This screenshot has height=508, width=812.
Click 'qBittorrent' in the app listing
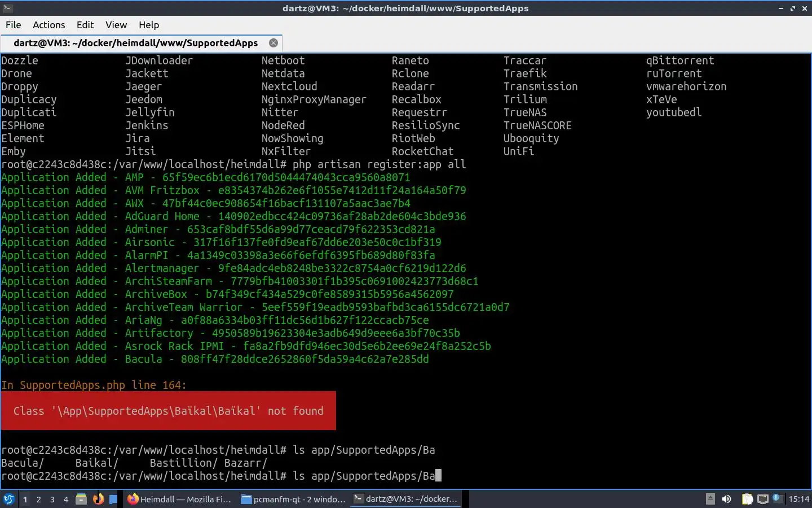click(x=680, y=60)
